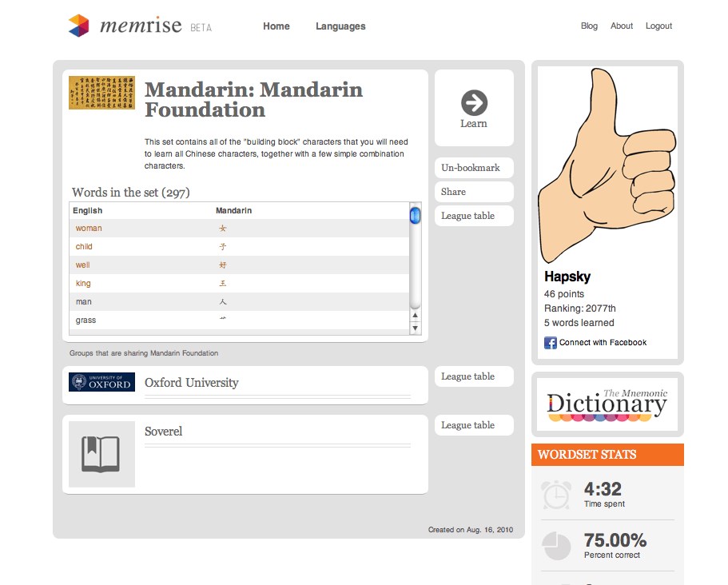Select the word 'well' in the list

[x=82, y=265]
